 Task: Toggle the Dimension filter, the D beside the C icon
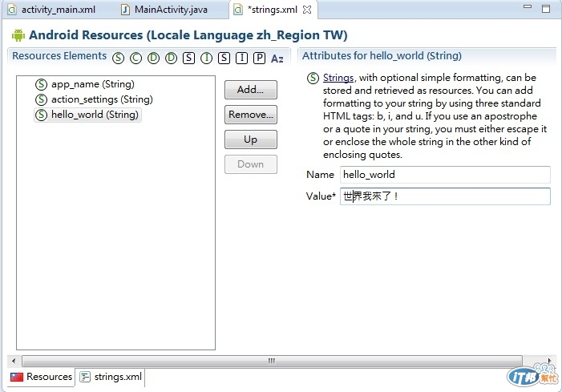pyautogui.click(x=153, y=58)
